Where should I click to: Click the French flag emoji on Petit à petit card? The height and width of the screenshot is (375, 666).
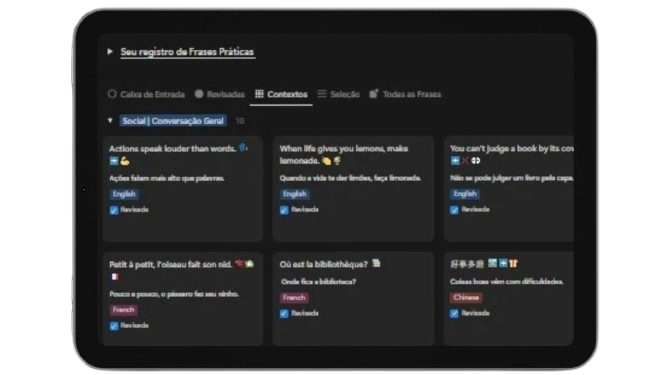pyautogui.click(x=114, y=277)
